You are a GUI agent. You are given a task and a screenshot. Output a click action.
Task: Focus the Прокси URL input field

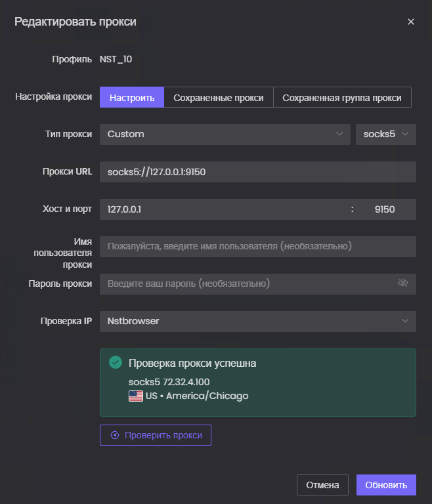tap(258, 172)
